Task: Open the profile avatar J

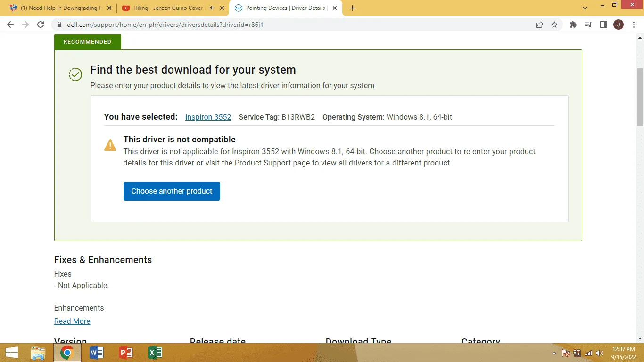Action: (x=618, y=25)
